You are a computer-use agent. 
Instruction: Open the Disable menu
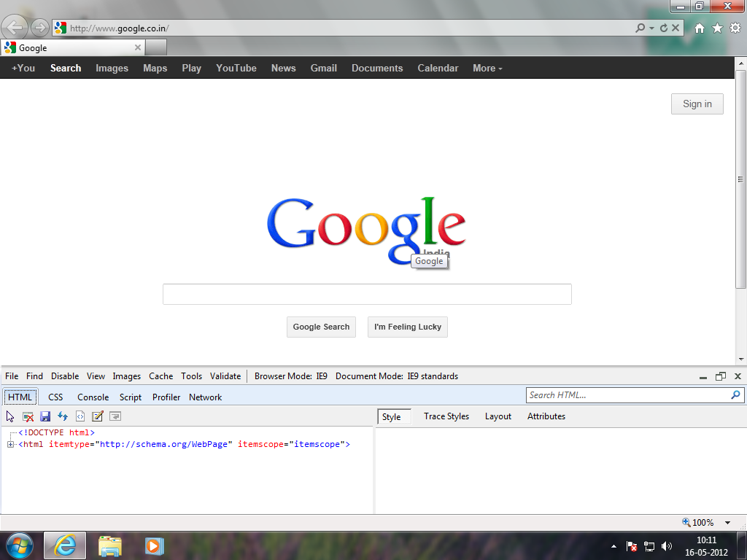pos(65,376)
